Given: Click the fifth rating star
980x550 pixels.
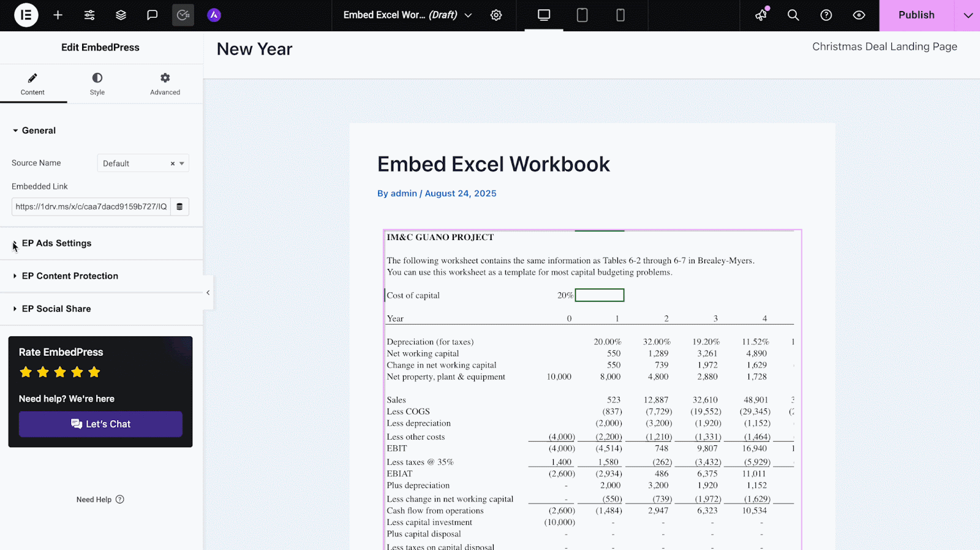Looking at the screenshot, I should [94, 372].
